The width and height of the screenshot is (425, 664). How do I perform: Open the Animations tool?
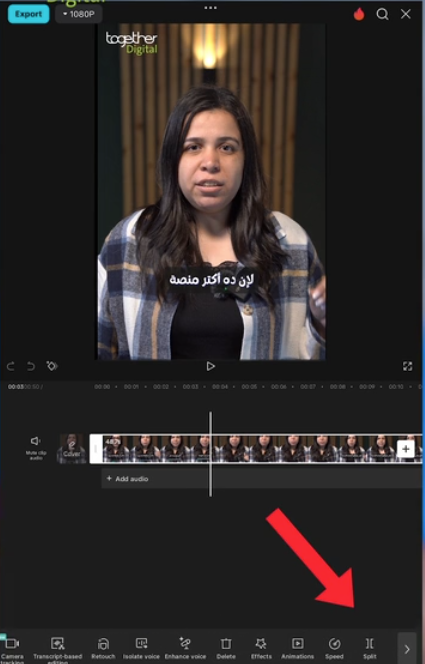[x=298, y=648]
